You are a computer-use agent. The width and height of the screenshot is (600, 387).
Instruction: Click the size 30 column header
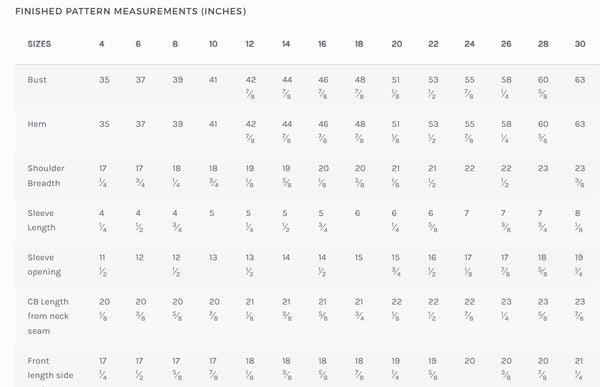[580, 44]
